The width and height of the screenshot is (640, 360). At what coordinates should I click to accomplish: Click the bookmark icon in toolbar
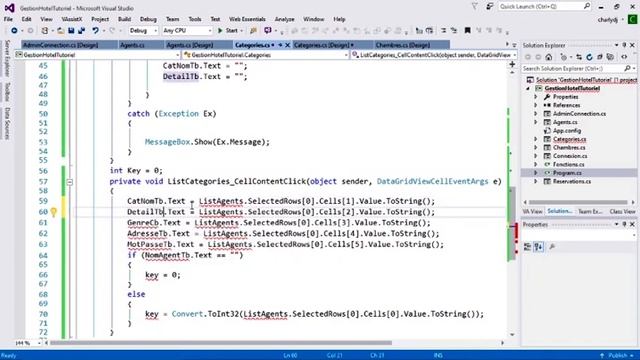tap(467, 31)
